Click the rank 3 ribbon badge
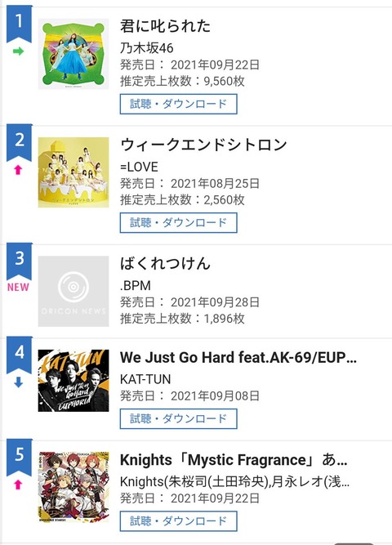This screenshot has width=392, height=545. 20,261
